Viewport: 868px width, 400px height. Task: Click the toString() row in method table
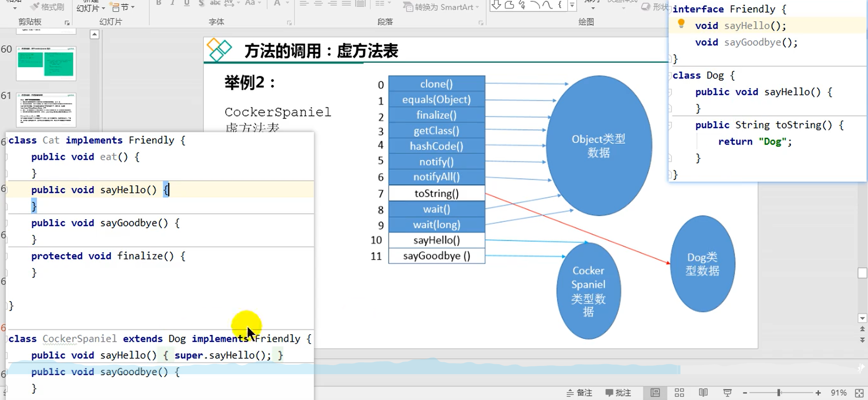pos(437,194)
